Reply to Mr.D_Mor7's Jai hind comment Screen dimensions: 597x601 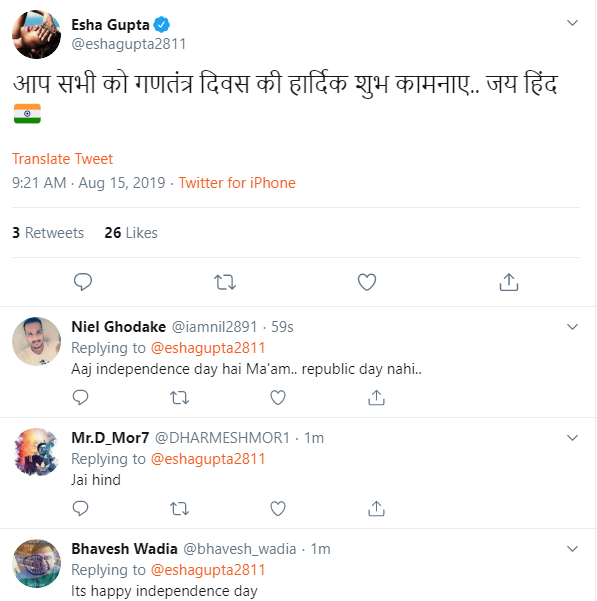pyautogui.click(x=80, y=509)
